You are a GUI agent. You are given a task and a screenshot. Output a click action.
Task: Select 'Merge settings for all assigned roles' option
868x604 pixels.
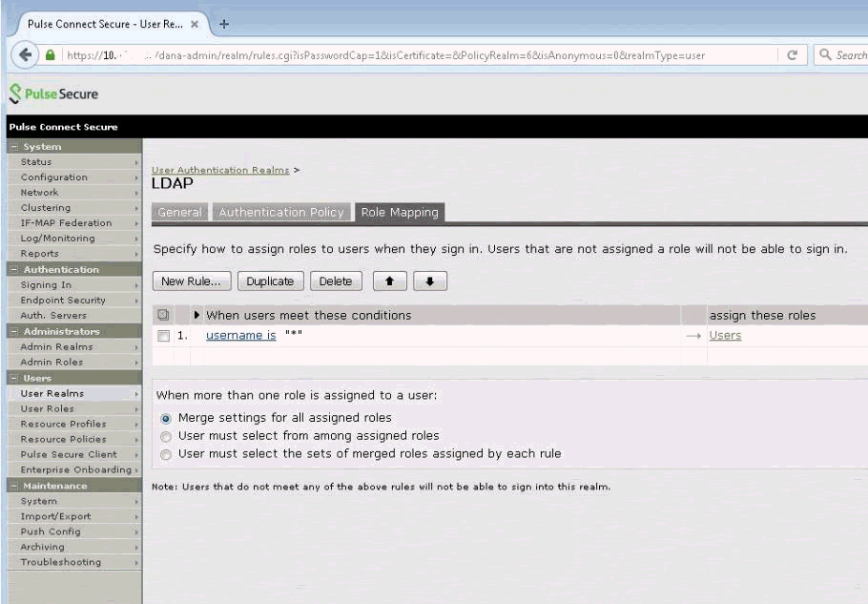(x=166, y=418)
